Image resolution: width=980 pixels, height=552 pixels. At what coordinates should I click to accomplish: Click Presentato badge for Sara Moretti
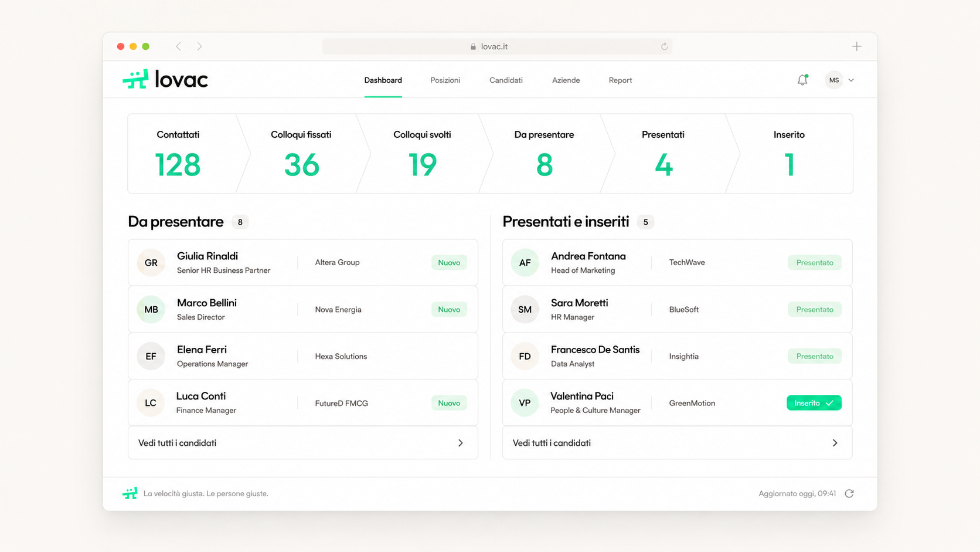(815, 309)
